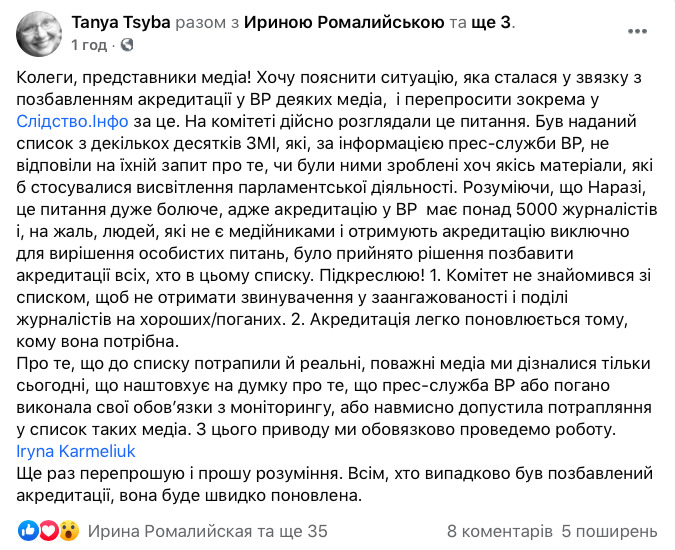Open the Tanya Tsyba author name link
The height and width of the screenshot is (550, 675).
[121, 22]
